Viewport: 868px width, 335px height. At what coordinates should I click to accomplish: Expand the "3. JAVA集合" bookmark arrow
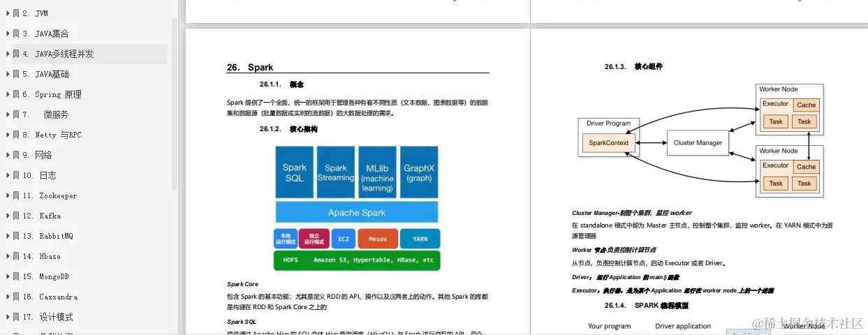(x=8, y=33)
